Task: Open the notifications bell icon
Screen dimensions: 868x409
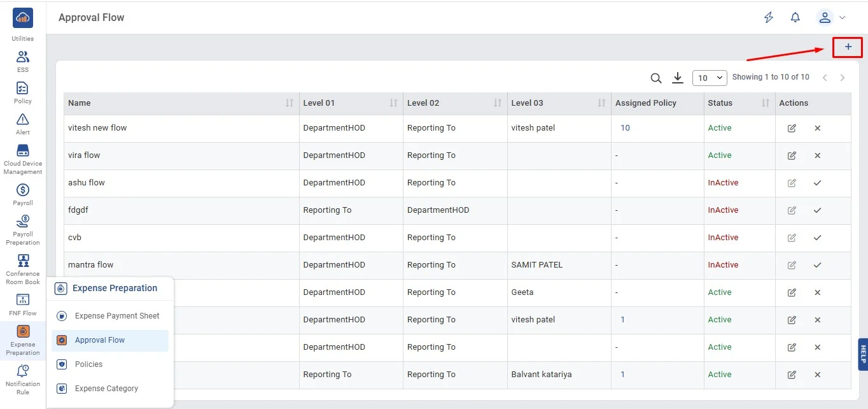Action: click(795, 18)
